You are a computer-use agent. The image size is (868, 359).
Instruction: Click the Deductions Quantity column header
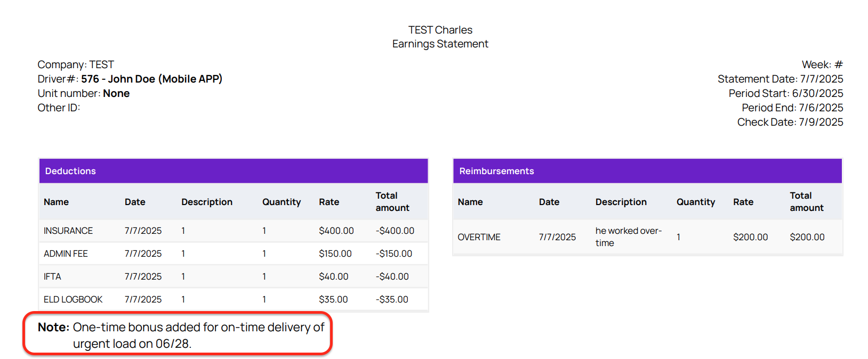point(281,202)
